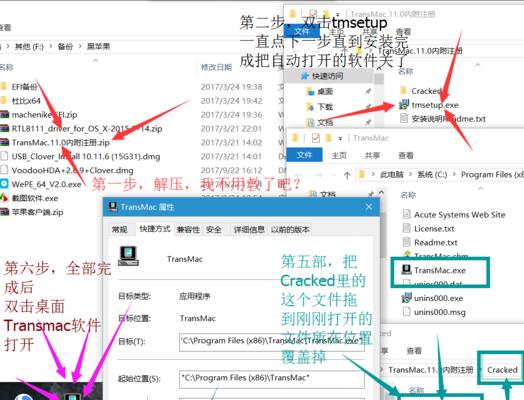524x400 pixels.
Task: Click the properties checkmark icon in TransMac title bar
Action: point(315,138)
